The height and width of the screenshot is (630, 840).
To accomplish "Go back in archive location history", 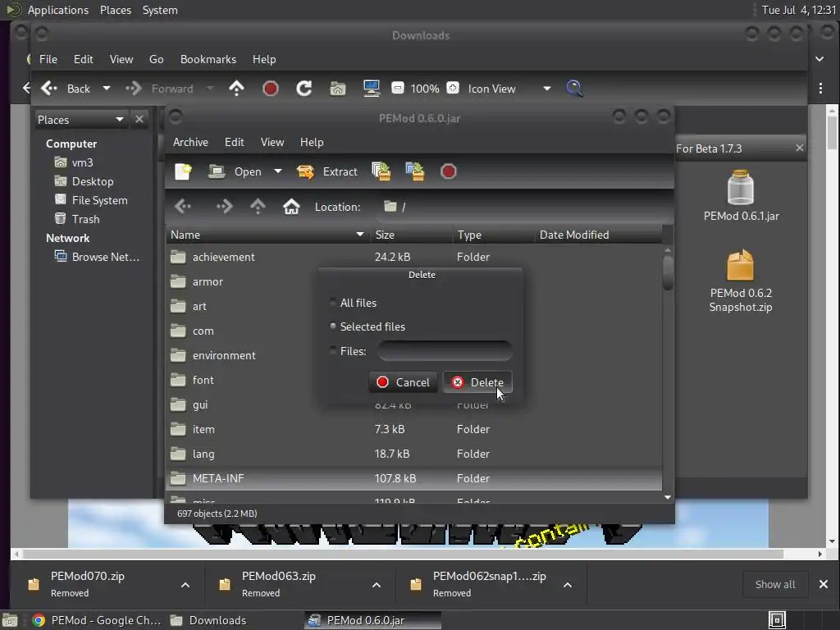I will coord(183,207).
